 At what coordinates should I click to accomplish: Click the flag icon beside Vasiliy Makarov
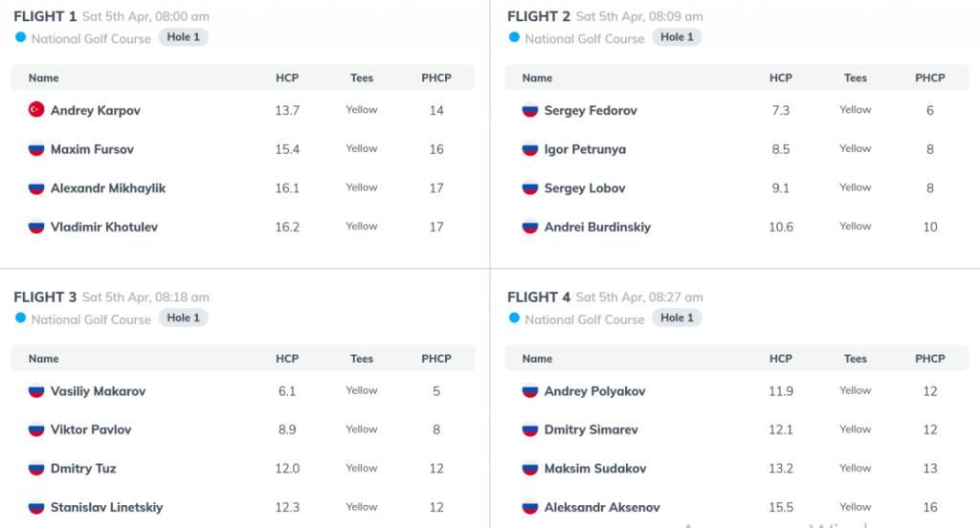coord(36,390)
